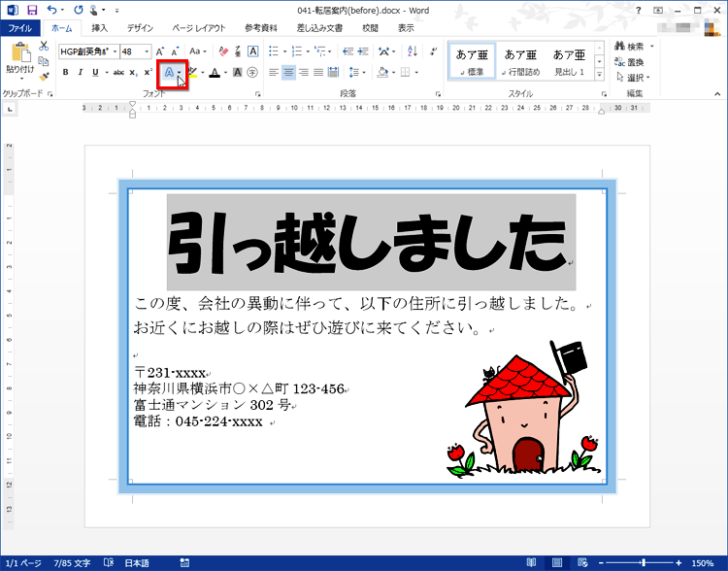
Task: Apply character shading icon
Action: (237, 73)
